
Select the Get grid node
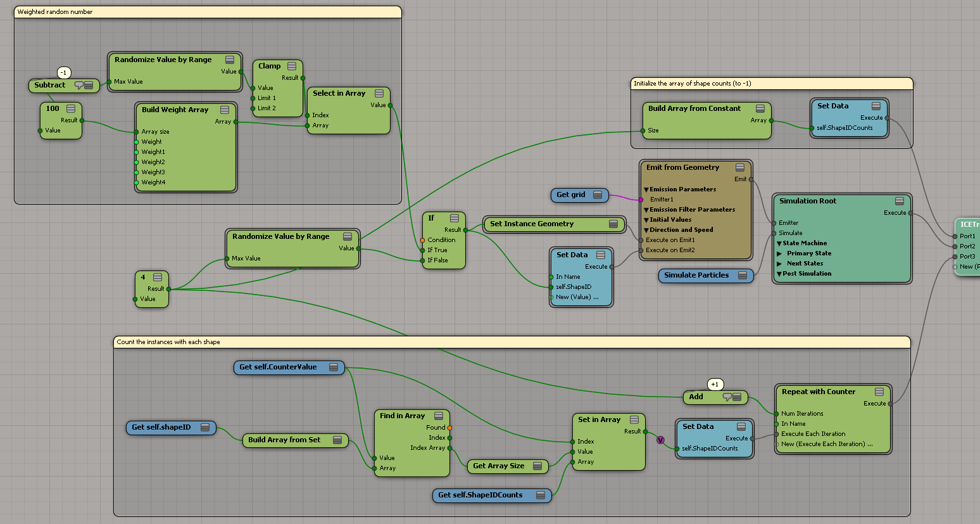point(571,195)
